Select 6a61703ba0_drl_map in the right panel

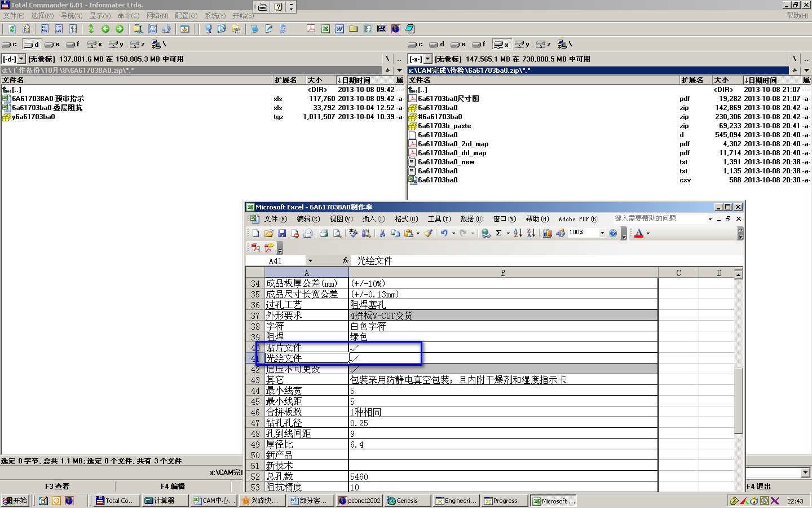pyautogui.click(x=452, y=153)
